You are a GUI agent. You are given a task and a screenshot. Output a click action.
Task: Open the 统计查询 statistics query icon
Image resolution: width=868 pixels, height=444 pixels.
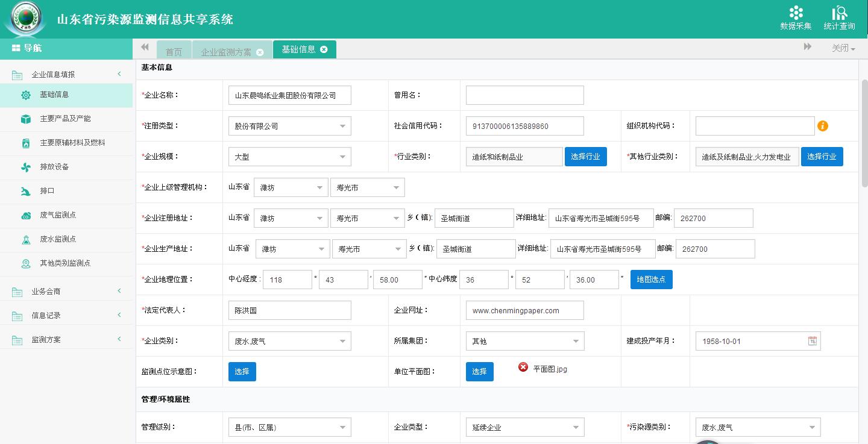click(x=839, y=17)
